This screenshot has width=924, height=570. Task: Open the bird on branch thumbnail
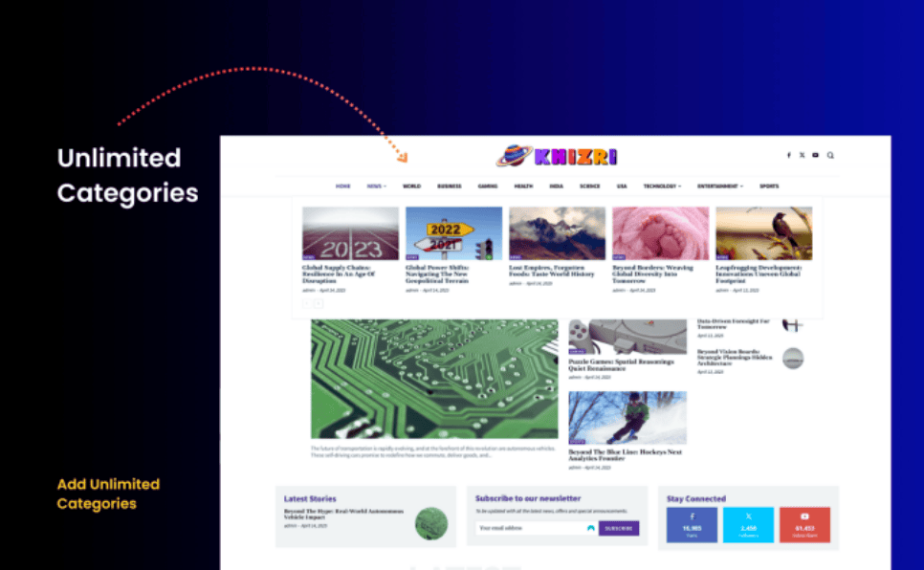(763, 233)
